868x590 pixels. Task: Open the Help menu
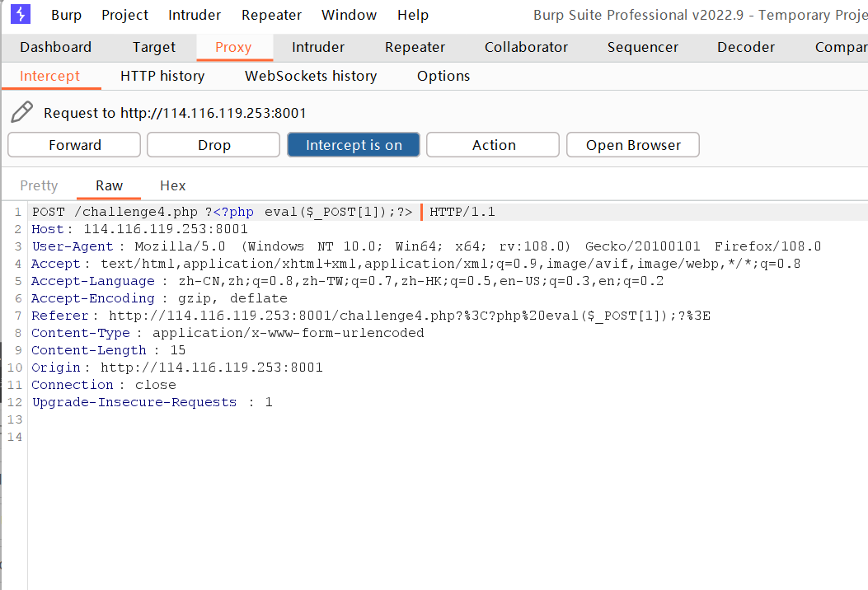tap(413, 15)
